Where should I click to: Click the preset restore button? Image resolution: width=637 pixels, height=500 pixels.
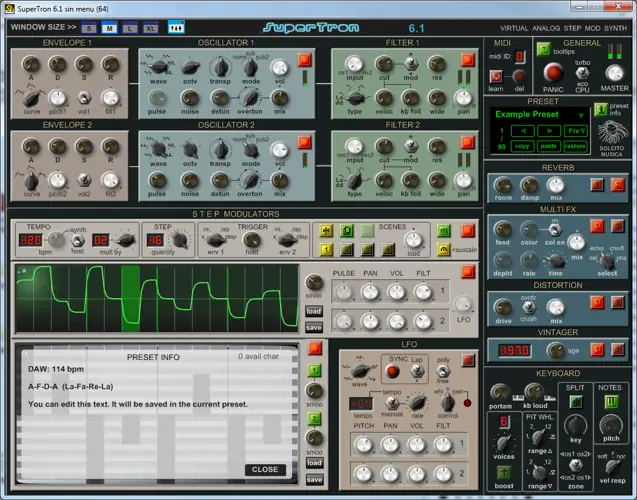pos(575,146)
